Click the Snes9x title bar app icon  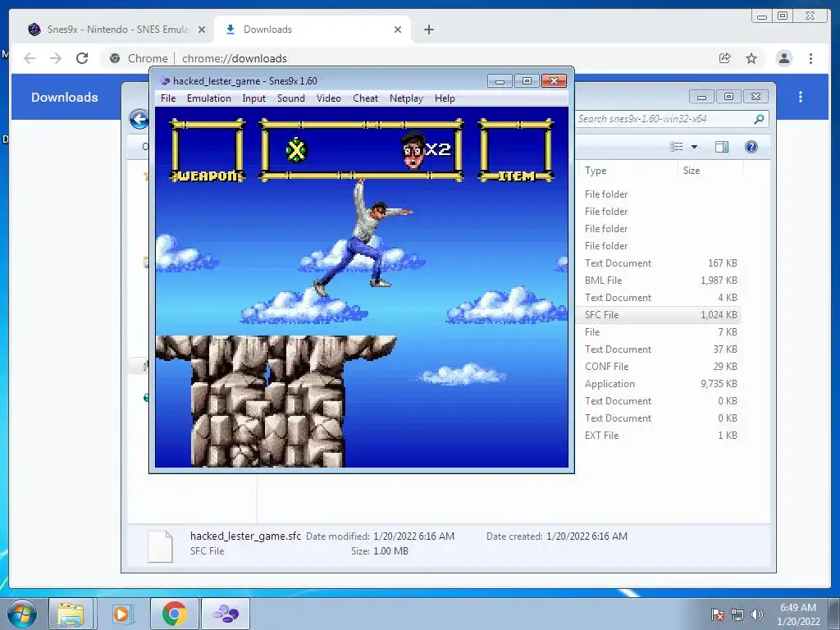click(x=164, y=81)
